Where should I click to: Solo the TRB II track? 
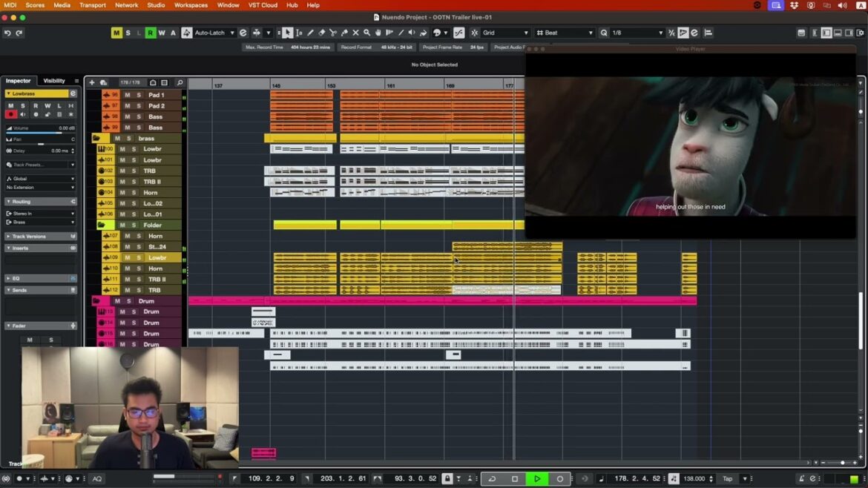[x=133, y=182]
